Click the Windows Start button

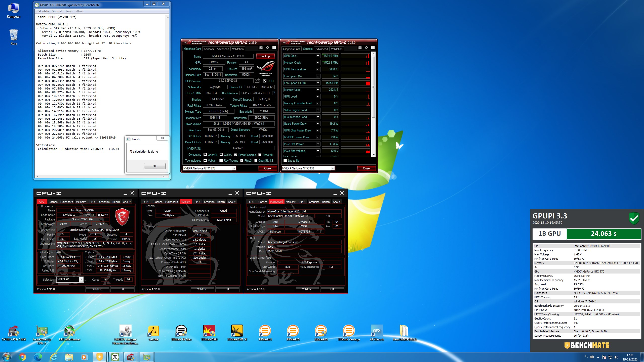7,357
